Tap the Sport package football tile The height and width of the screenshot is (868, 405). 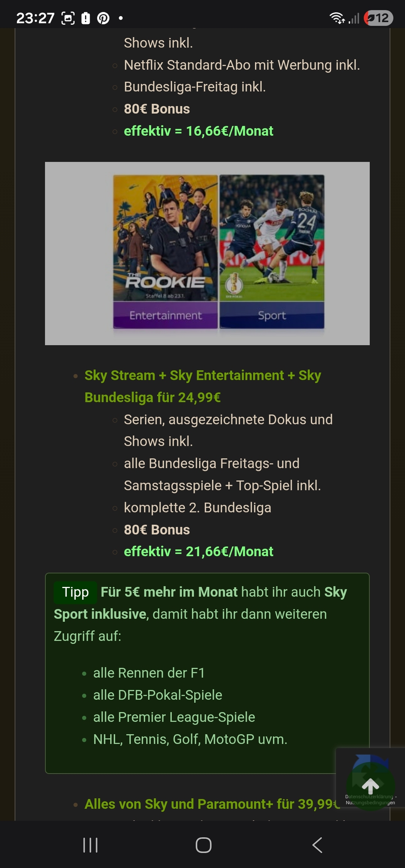coord(272,251)
